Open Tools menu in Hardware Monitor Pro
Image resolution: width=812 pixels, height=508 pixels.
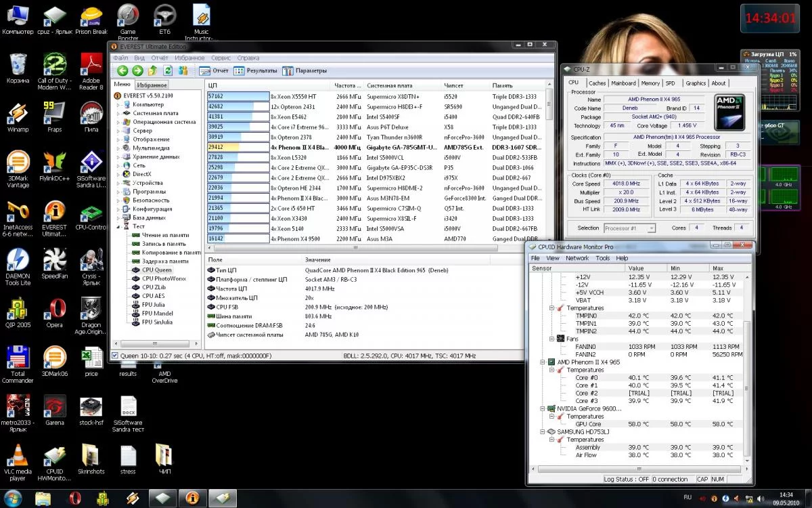(x=602, y=258)
